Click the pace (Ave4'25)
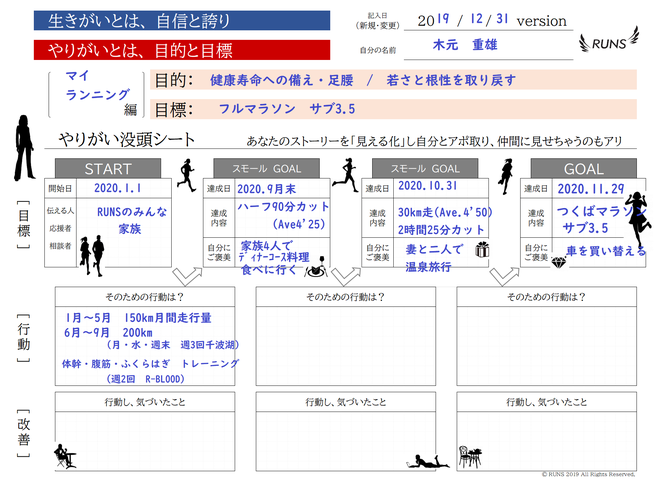664x486 pixels. 299,224
